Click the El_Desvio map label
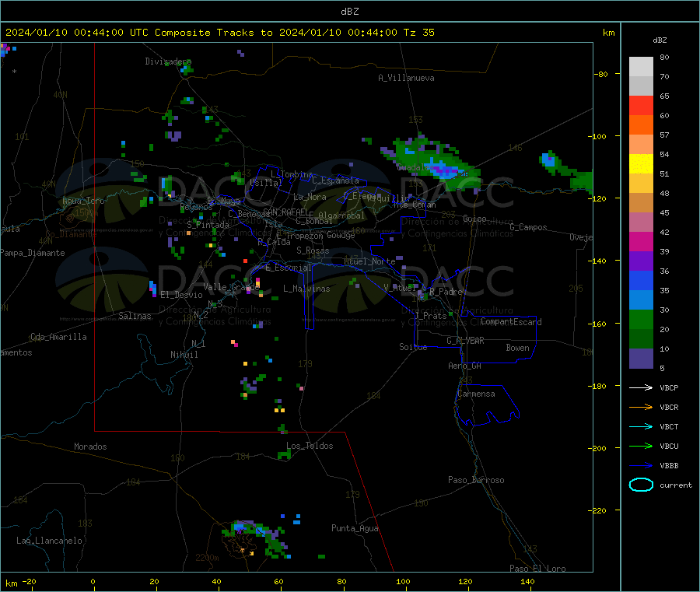The width and height of the screenshot is (700, 592). (x=181, y=295)
